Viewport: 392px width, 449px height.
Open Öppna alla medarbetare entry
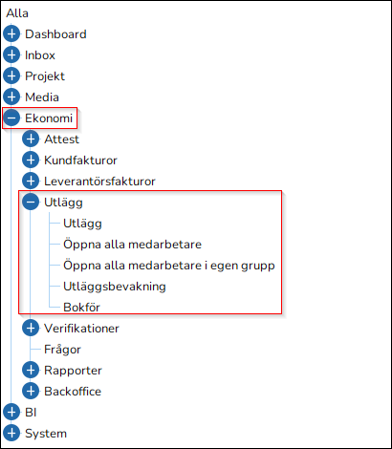click(x=132, y=244)
